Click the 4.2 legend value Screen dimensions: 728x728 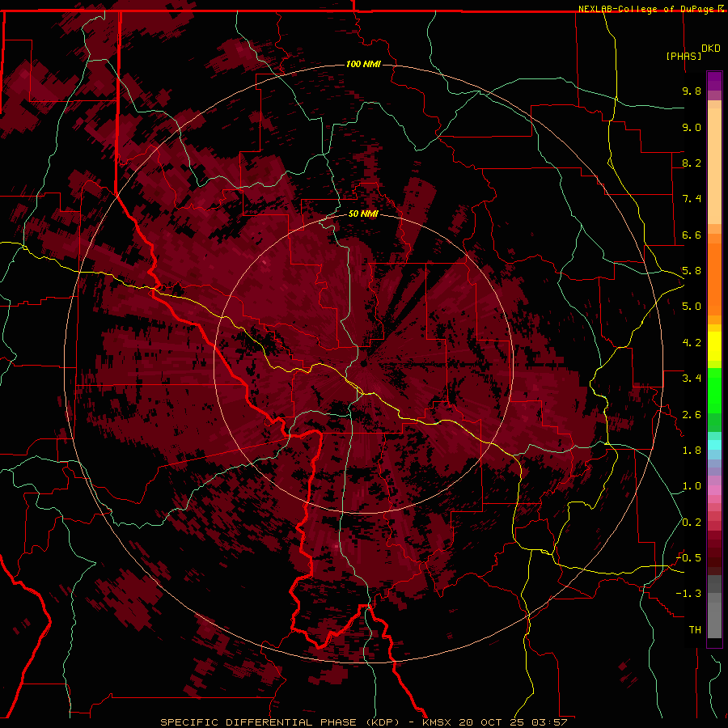(x=692, y=343)
